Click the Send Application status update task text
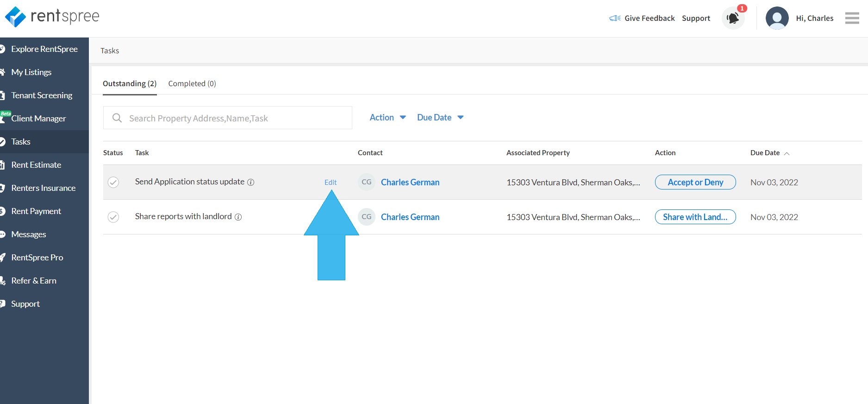Screen dimensions: 868x404 tap(190, 182)
